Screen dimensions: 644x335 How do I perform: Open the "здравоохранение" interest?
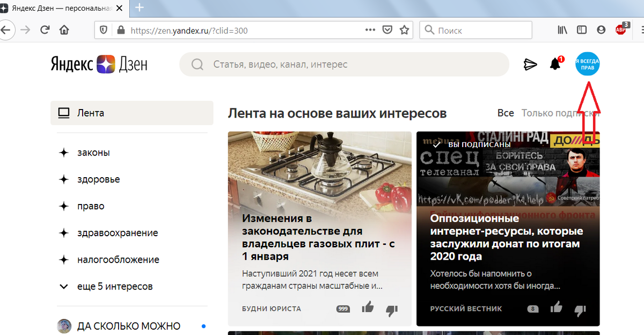118,233
